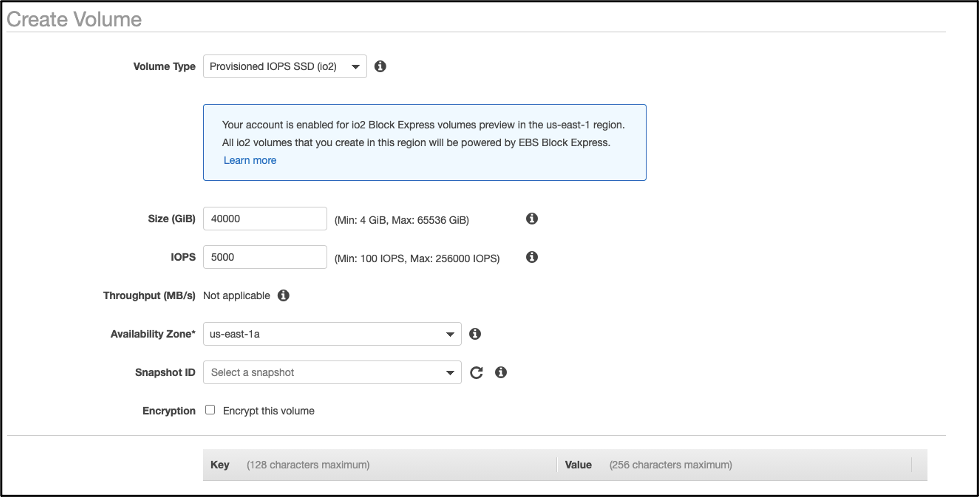
Task: Click the Create Volume page heading
Action: coord(74,19)
